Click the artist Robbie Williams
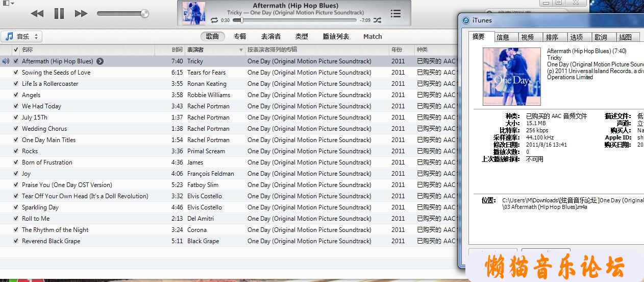The height and width of the screenshot is (282, 644). pyautogui.click(x=209, y=95)
